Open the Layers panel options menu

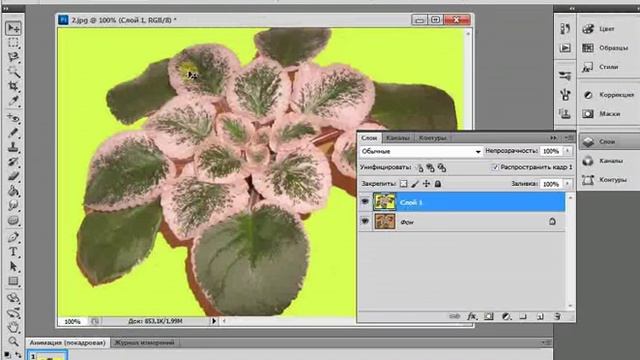(x=569, y=138)
